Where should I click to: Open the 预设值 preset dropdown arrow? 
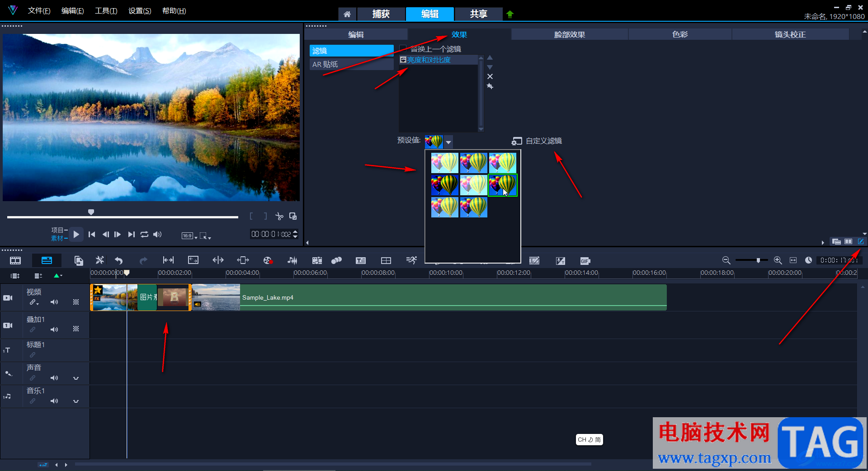tap(448, 142)
